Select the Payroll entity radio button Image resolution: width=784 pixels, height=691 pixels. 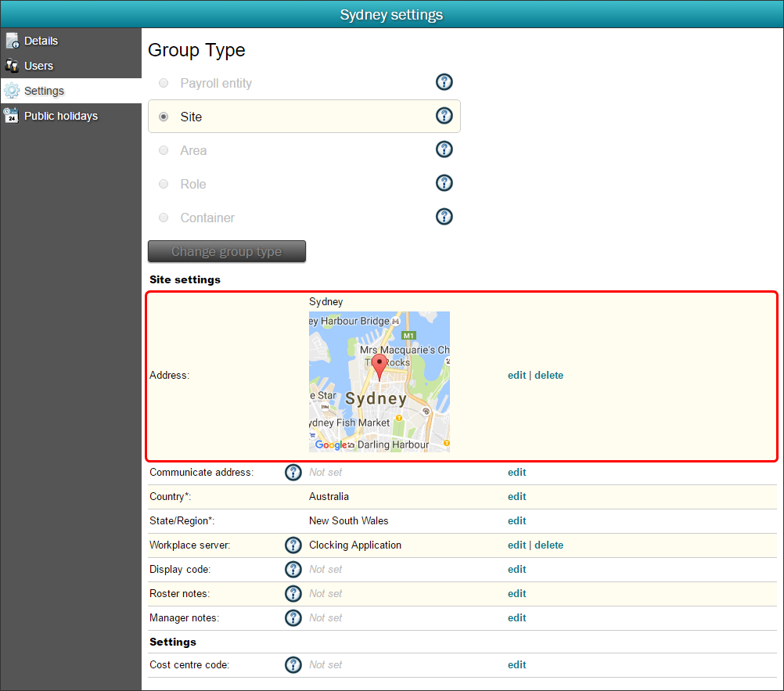click(164, 83)
